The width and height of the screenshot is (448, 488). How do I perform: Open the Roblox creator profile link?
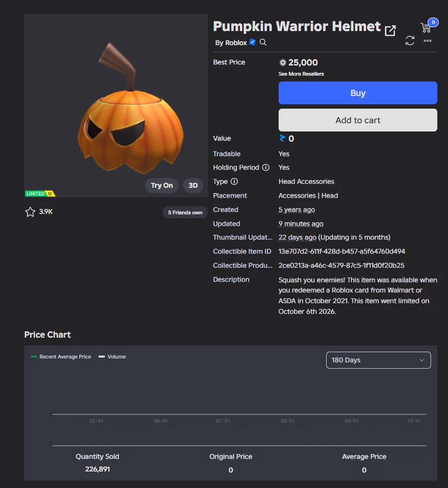236,43
